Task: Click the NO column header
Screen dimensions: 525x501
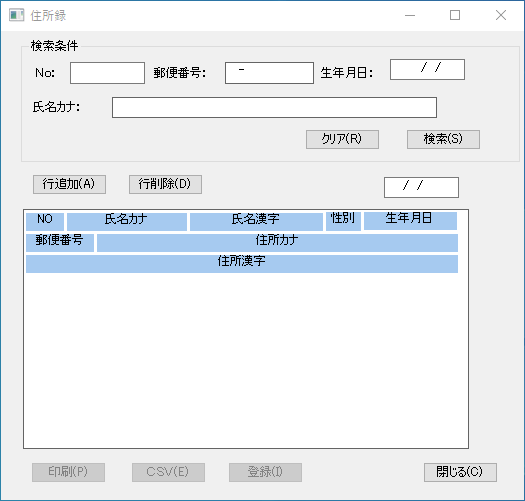Action: pyautogui.click(x=45, y=221)
